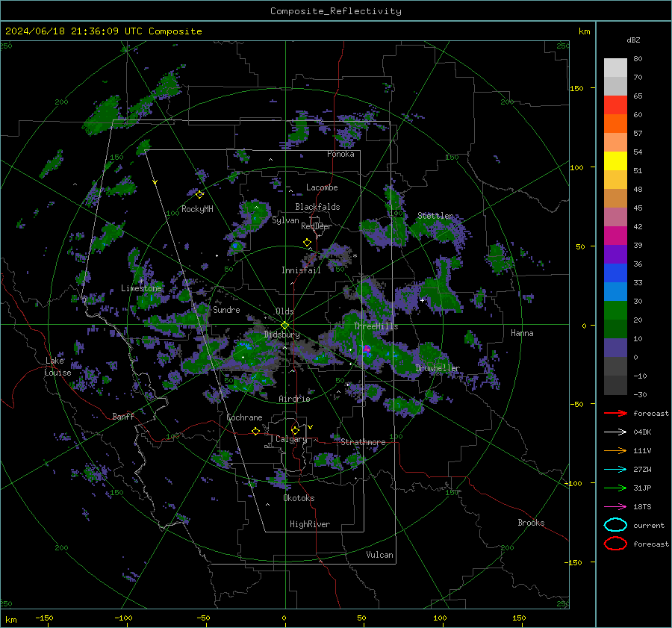672x628 pixels.
Task: Click the cyan 27ZW arrow in legend
Action: pos(615,470)
